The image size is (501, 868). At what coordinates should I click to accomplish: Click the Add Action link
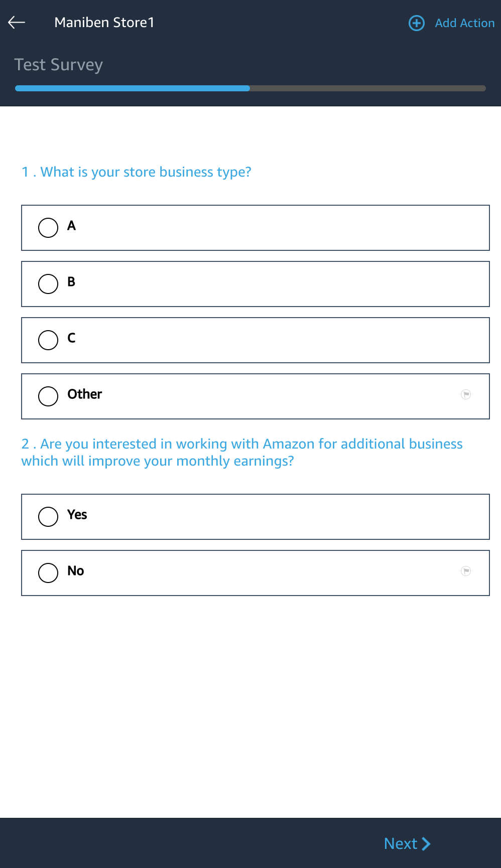(x=464, y=23)
